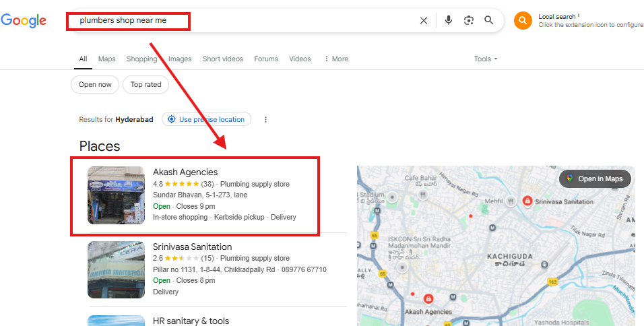Click the Places heading

[x=100, y=146]
